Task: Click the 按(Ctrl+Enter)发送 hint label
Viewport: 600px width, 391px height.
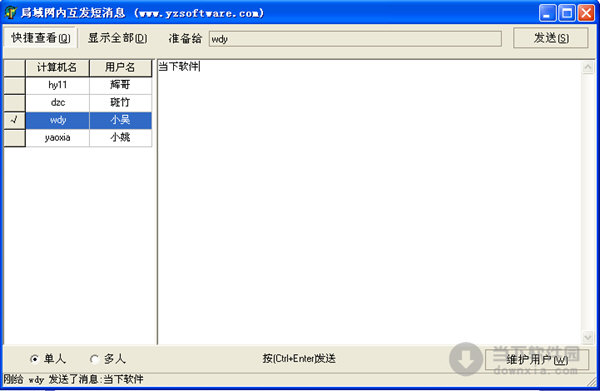Action: [x=299, y=358]
